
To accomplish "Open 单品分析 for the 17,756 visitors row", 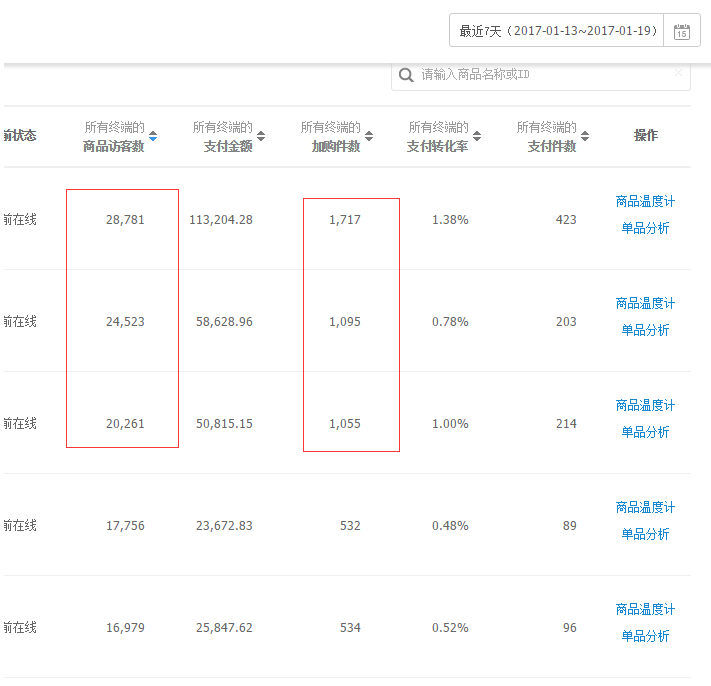I will coord(645,534).
